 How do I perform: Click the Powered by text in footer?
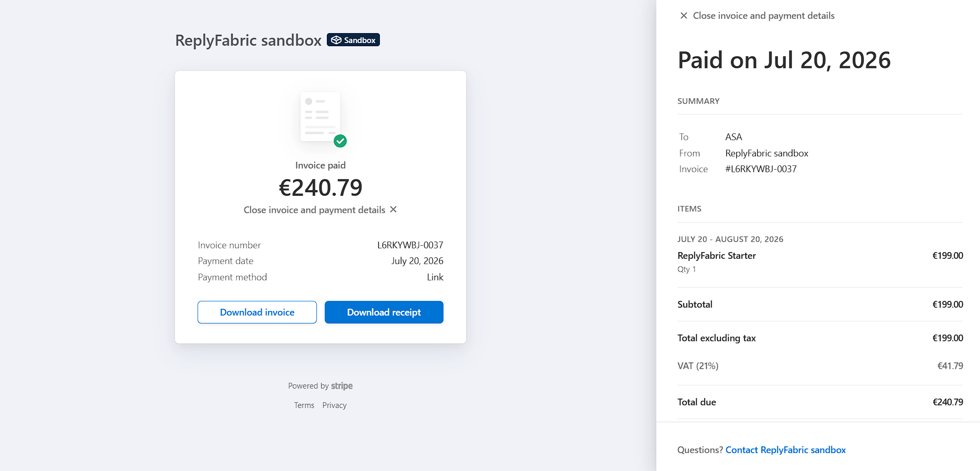[x=308, y=386]
